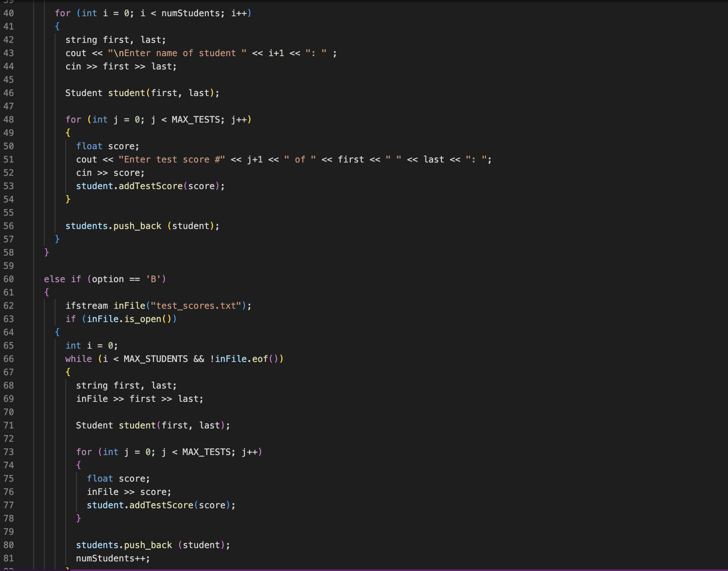This screenshot has height=571, width=728.
Task: Click the float keyword on line 50
Action: (89, 146)
